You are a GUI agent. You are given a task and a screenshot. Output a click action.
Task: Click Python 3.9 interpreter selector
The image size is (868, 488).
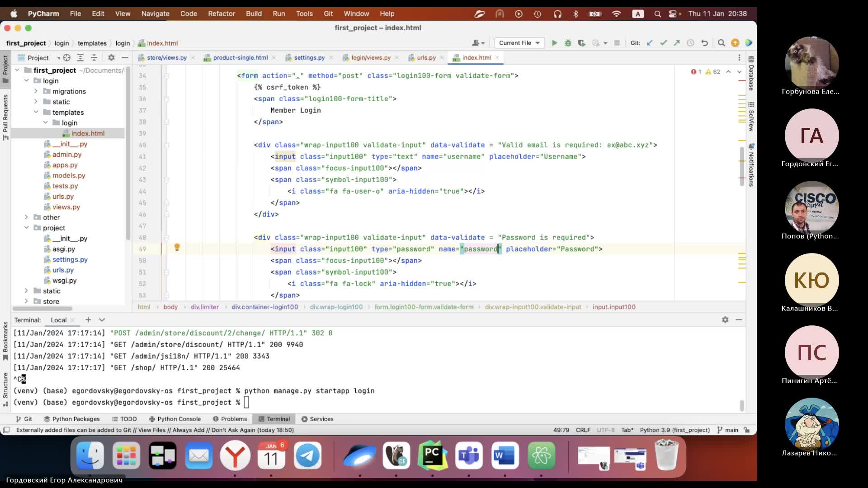coord(675,430)
